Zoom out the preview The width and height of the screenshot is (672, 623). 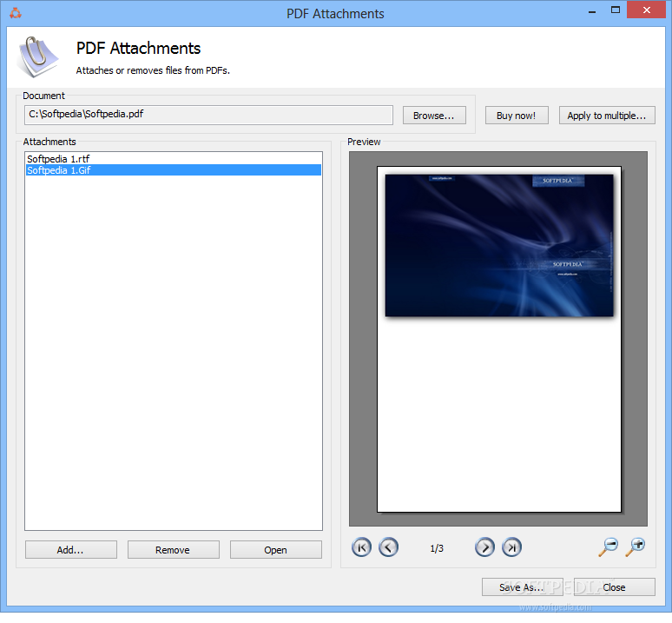click(x=609, y=547)
